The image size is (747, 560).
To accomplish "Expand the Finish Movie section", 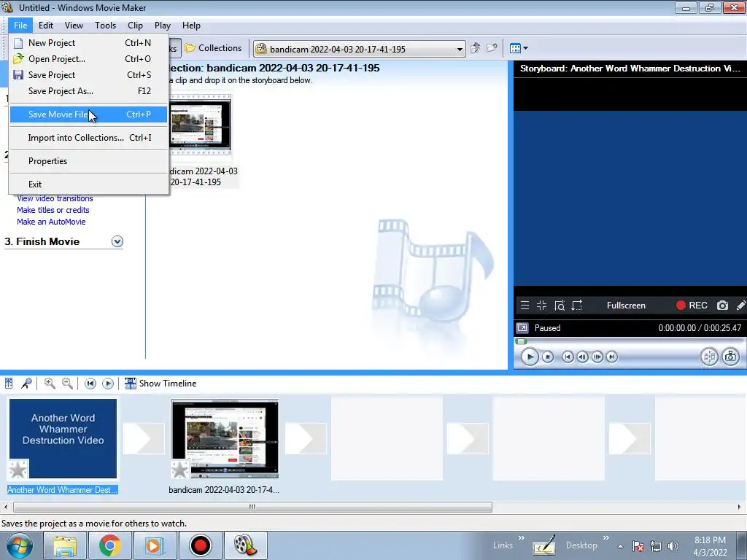I will [117, 241].
